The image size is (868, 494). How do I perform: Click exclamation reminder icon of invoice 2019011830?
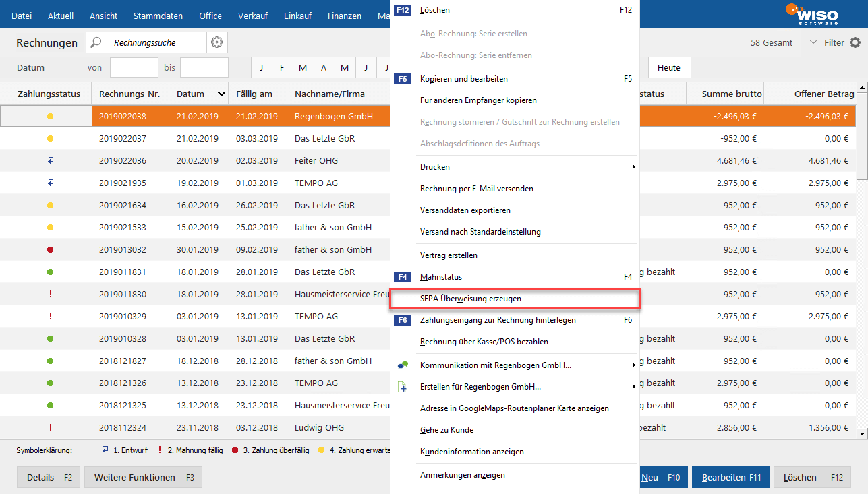pos(50,295)
